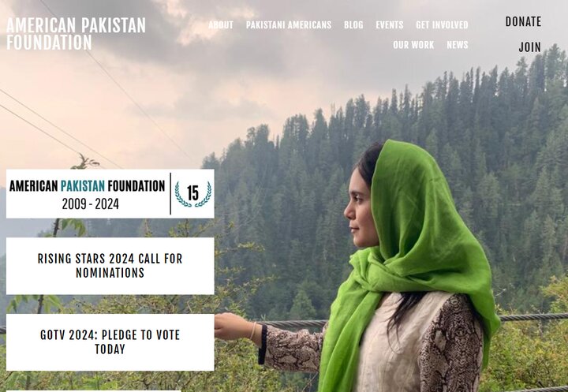Click American Pakistan Foundation header logo

pyautogui.click(x=76, y=34)
